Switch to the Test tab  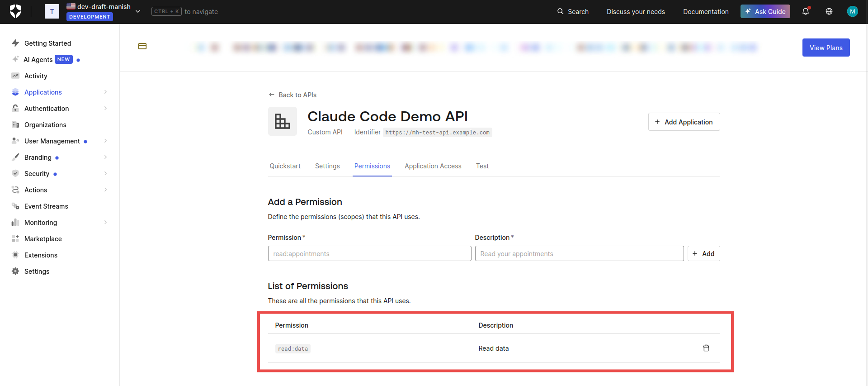(482, 166)
